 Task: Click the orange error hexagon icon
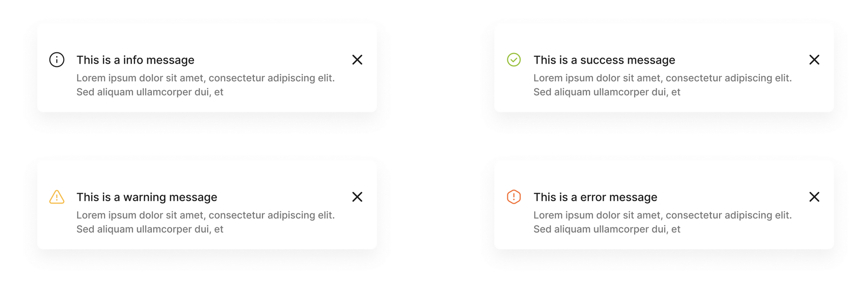click(514, 197)
